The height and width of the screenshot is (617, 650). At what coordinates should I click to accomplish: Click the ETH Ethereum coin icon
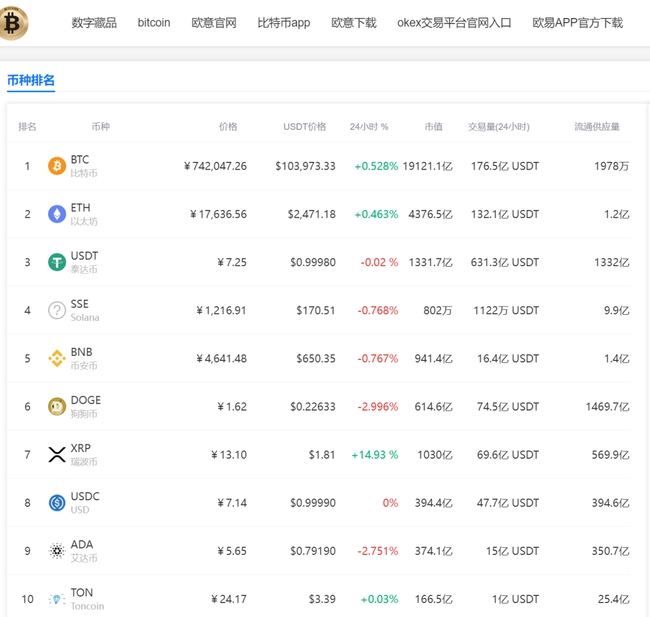pyautogui.click(x=57, y=214)
